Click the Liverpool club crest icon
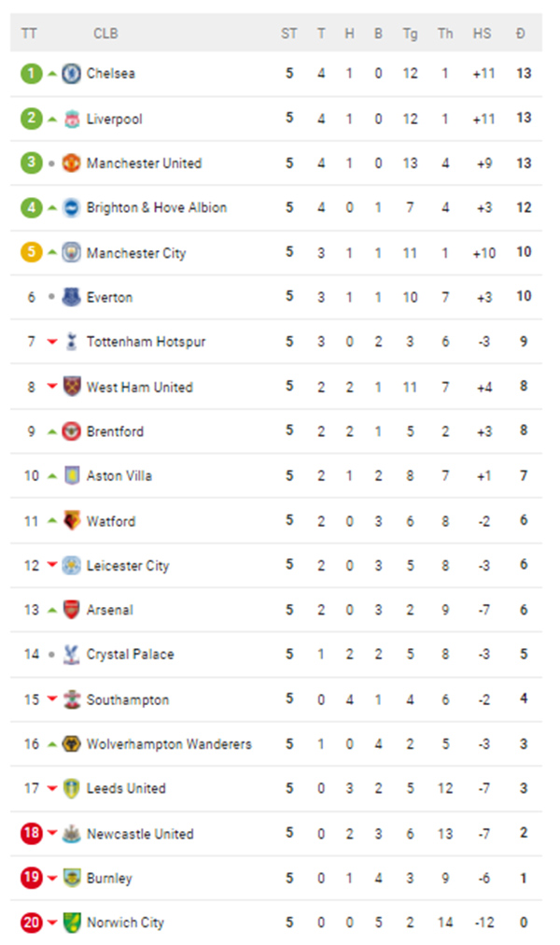Screen dimensions: 560x945 tap(71, 119)
